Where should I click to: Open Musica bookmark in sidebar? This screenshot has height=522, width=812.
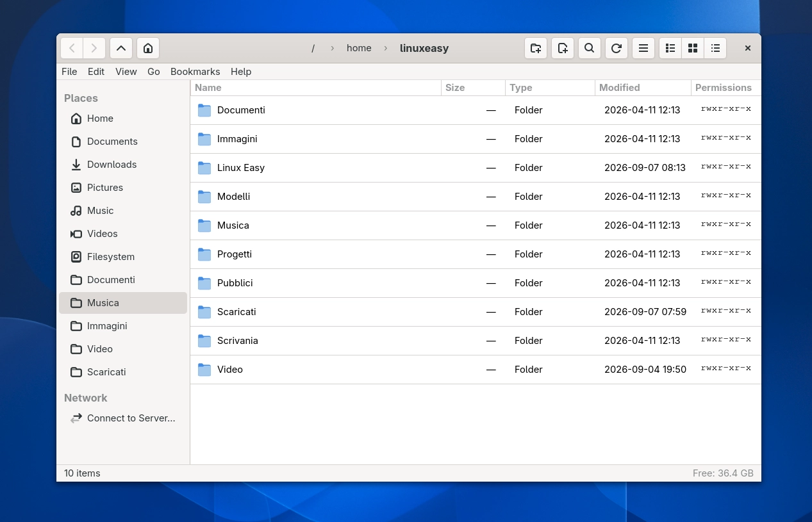[123, 303]
